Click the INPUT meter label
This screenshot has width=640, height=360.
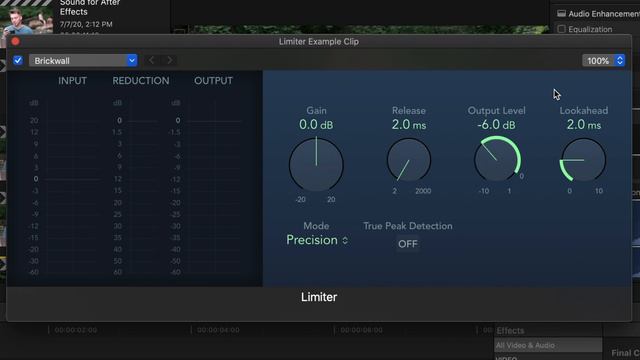click(72, 81)
